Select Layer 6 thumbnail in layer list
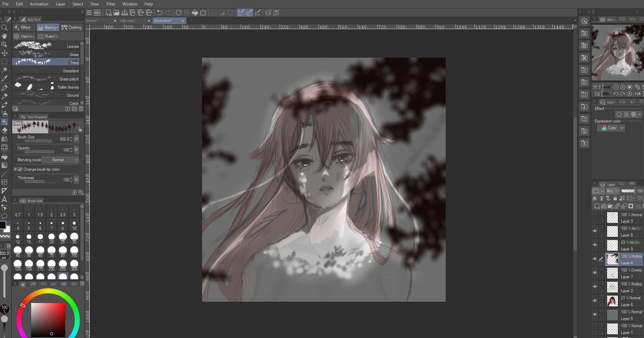Viewport: 644px width, 338px height. click(x=612, y=301)
